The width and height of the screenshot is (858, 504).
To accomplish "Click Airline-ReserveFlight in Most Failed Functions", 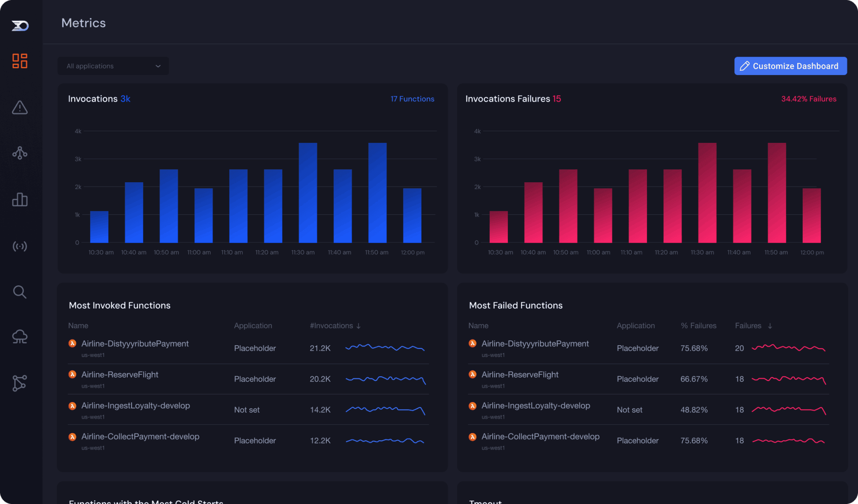I will pos(520,375).
